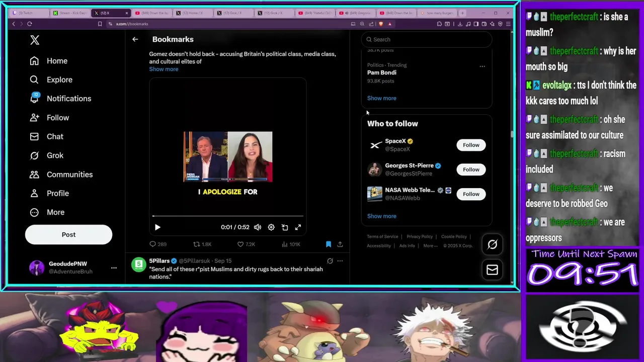Open Notifications with the 12 badge

[x=60, y=99]
